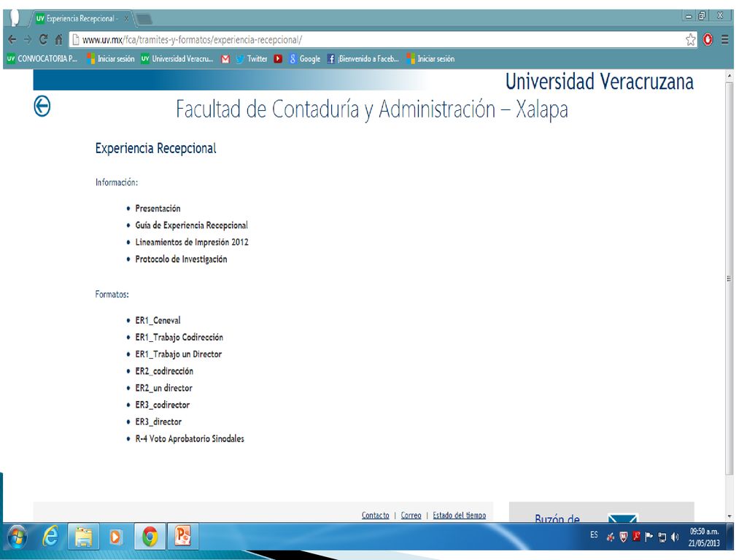
Task: Click the volume speaker tray icon
Action: click(675, 537)
